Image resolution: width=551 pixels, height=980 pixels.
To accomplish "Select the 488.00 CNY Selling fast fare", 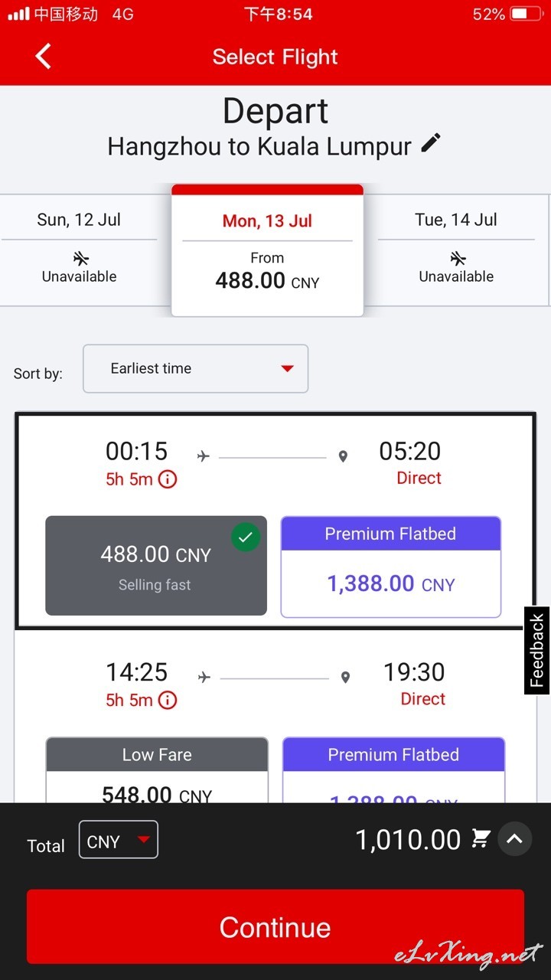I will coord(156,566).
